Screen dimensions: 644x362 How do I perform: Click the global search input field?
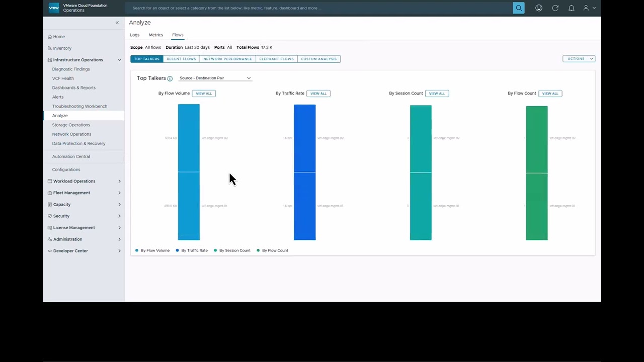click(317, 8)
